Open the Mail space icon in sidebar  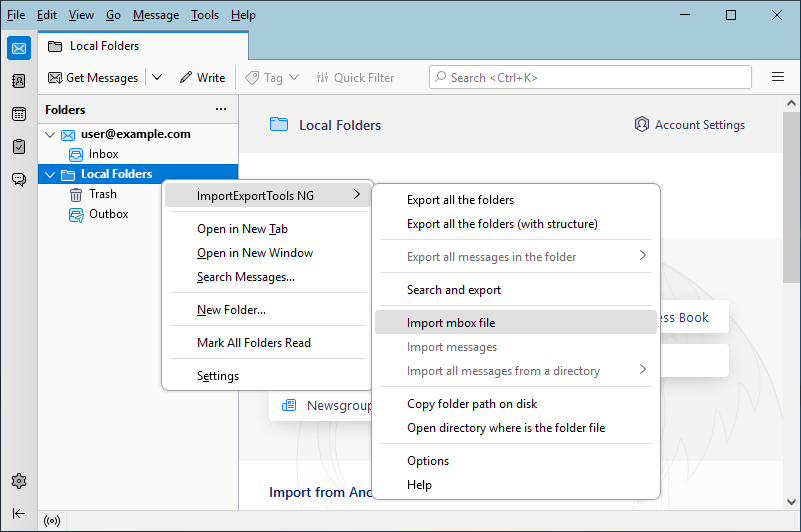tap(19, 49)
